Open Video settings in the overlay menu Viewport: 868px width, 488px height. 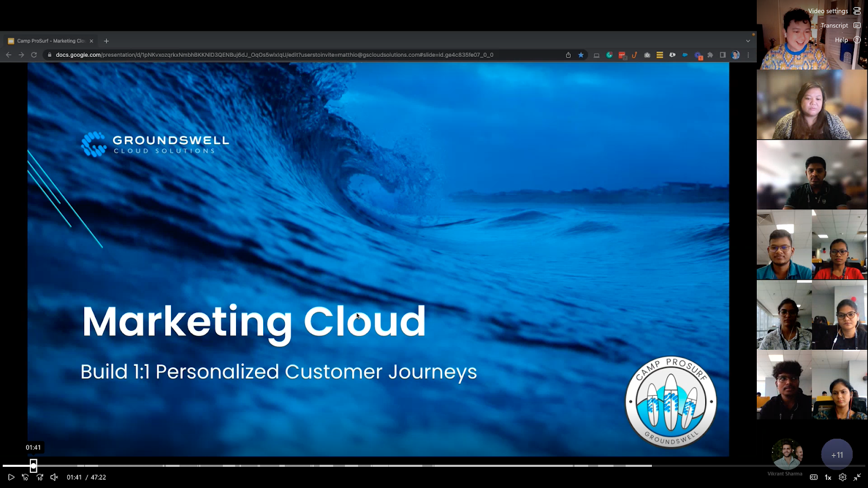pyautogui.click(x=834, y=11)
